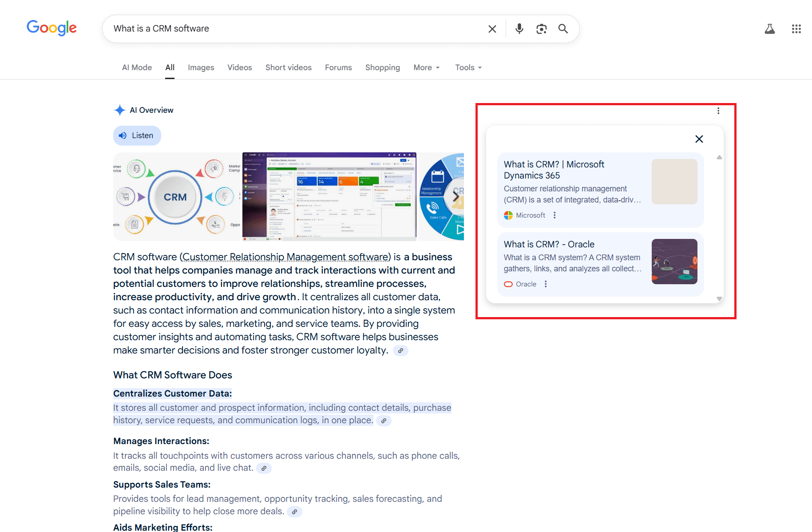Close the sources panel with the X
The width and height of the screenshot is (812, 532).
click(699, 139)
